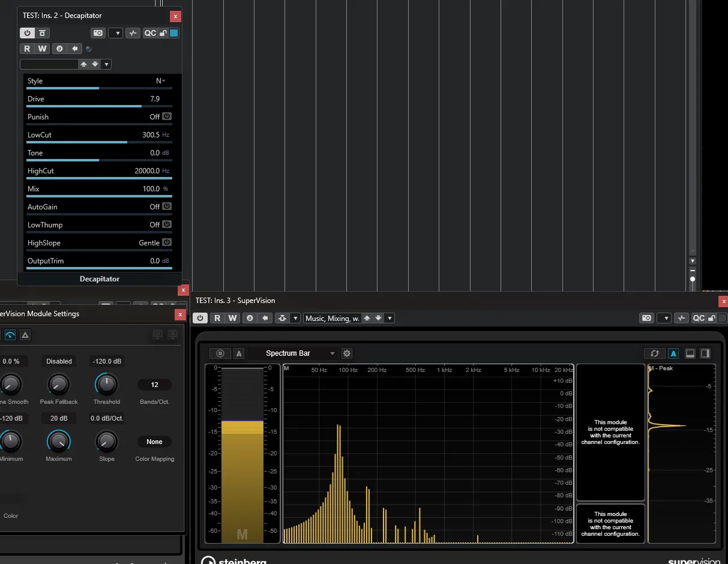The height and width of the screenshot is (564, 728).
Task: Click SuperVision snapshot camera icon
Action: pyautogui.click(x=646, y=318)
